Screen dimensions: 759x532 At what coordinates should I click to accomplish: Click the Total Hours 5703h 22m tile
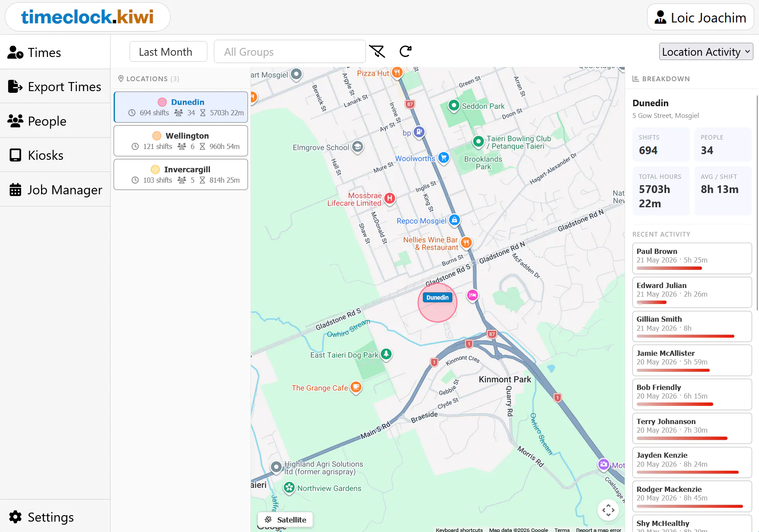[x=661, y=191]
